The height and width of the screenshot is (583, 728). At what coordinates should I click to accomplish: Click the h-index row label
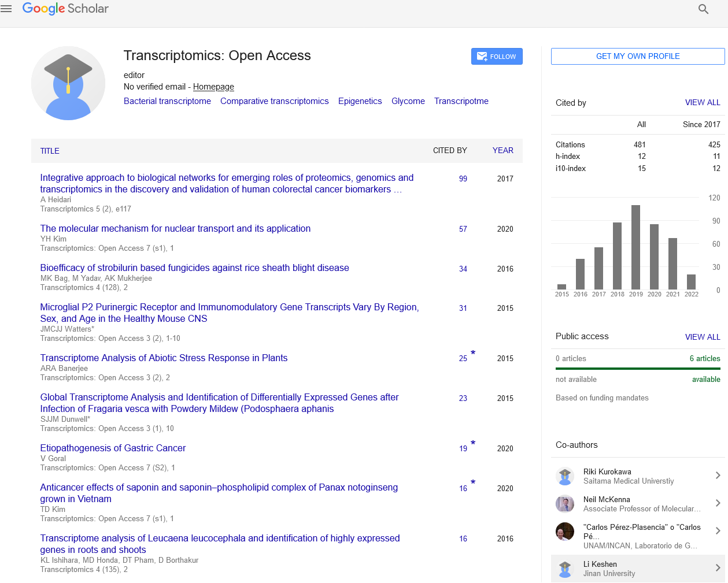tap(568, 157)
